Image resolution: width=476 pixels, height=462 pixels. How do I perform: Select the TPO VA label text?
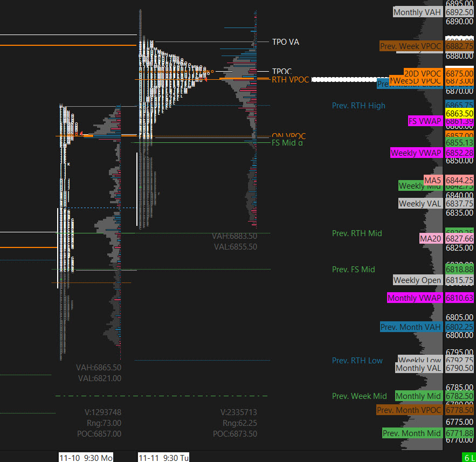(285, 42)
